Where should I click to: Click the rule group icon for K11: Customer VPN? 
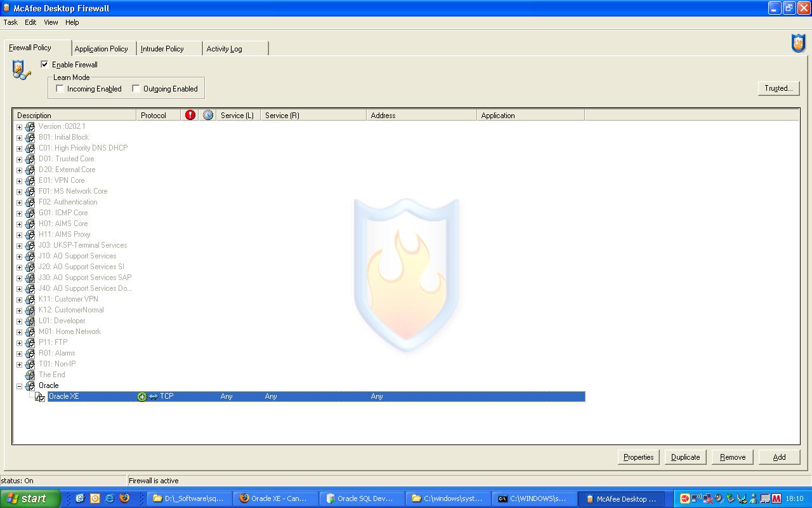tap(30, 299)
